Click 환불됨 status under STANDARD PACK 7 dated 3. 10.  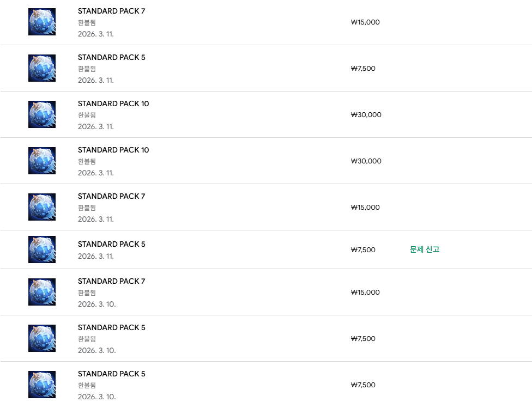click(x=87, y=293)
